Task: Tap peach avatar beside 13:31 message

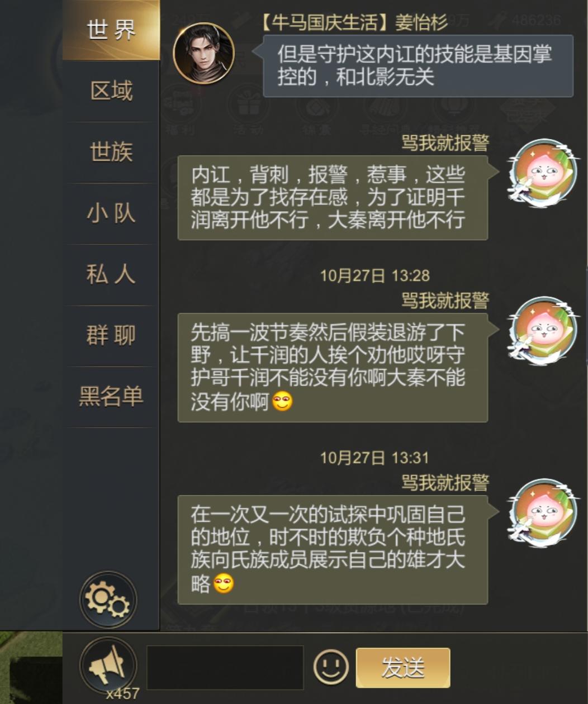Action: click(x=542, y=512)
